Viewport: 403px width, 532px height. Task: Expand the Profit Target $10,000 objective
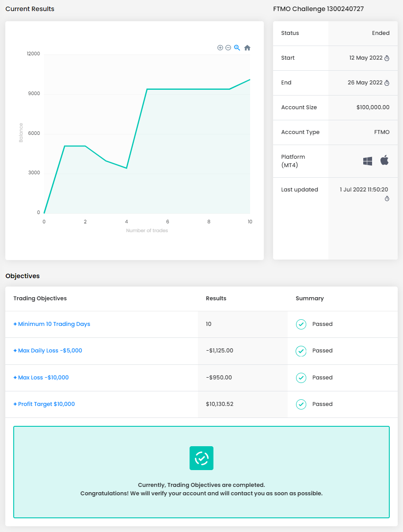[x=44, y=404]
